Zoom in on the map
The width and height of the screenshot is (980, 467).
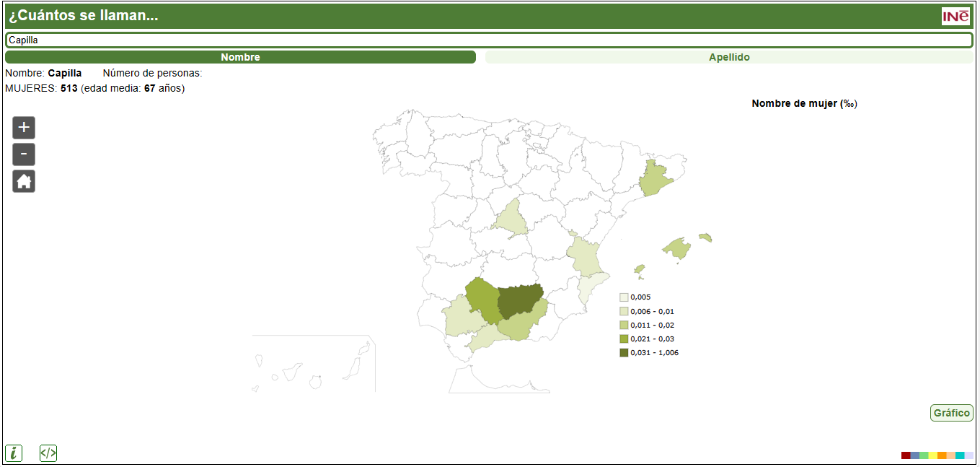click(x=24, y=128)
